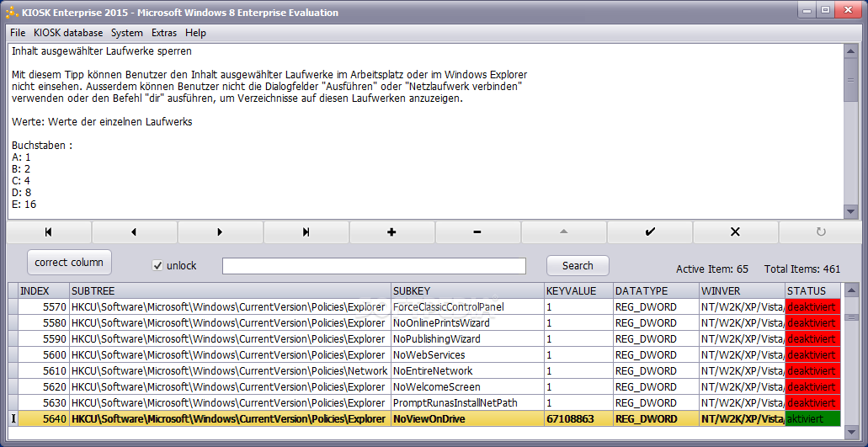This screenshot has height=447, width=868.
Task: Click REG_DWORD datatype in row 5640
Action: (x=656, y=418)
